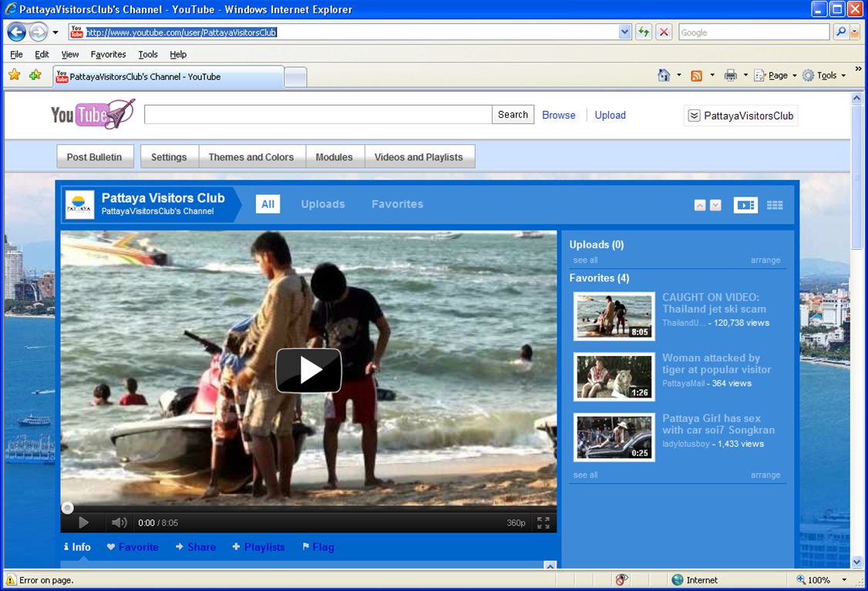Click Add to Favorites star-plus icon
The height and width of the screenshot is (591, 868).
pyautogui.click(x=35, y=76)
